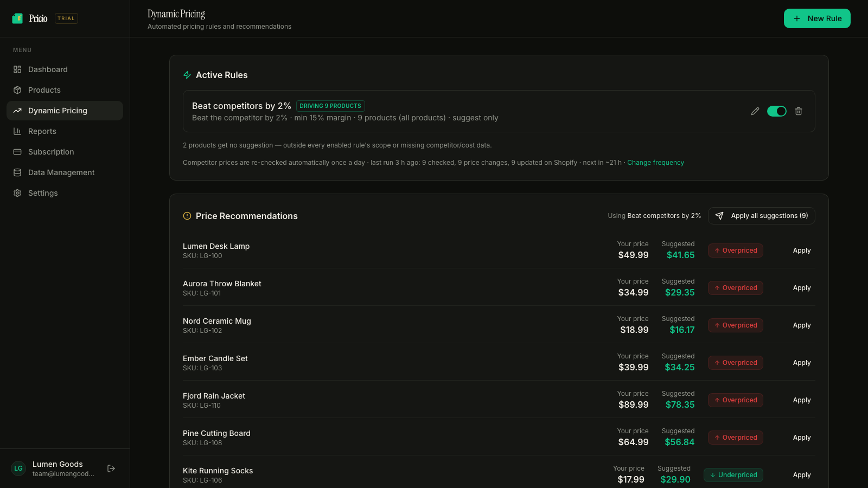Click the TRIAL badge next to Pricio
The width and height of the screenshot is (868, 488).
coord(66,18)
